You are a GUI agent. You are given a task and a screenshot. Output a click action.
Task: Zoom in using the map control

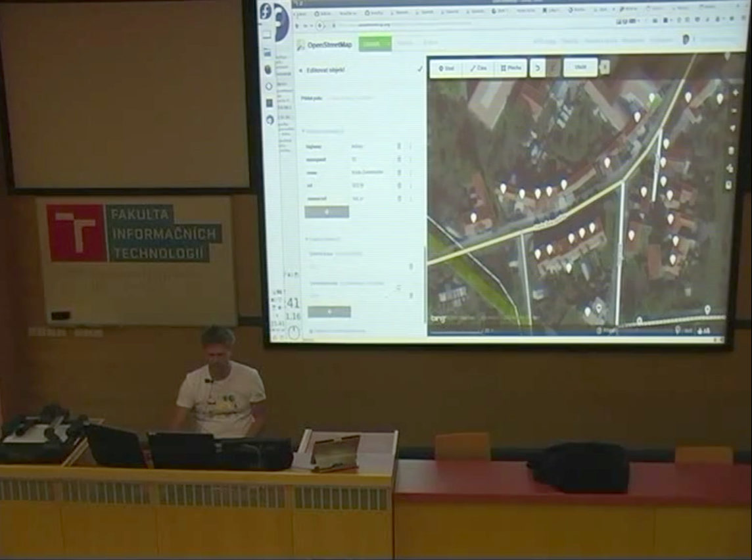[734, 93]
